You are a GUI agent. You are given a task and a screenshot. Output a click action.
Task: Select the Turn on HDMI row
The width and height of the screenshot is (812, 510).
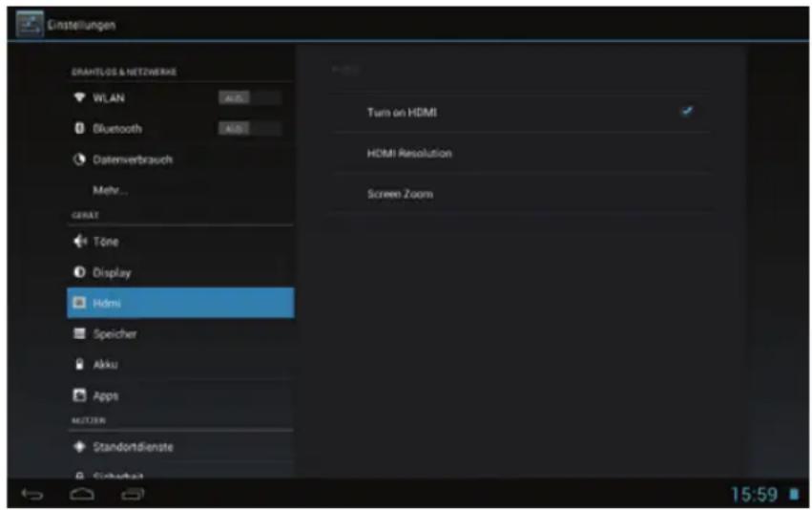(520, 112)
